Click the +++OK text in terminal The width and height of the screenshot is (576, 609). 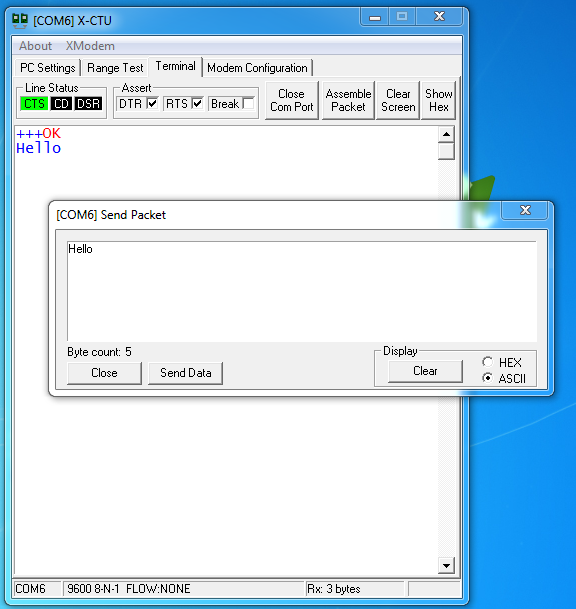[x=38, y=134]
